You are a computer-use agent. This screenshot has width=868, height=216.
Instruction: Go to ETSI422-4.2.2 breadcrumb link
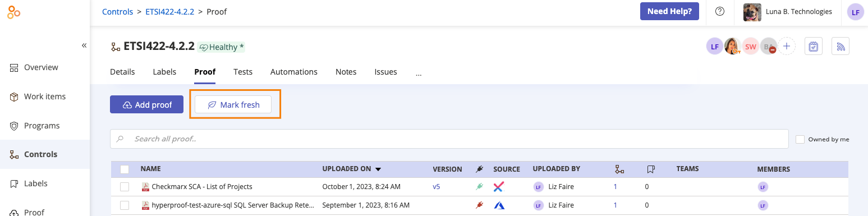(169, 11)
